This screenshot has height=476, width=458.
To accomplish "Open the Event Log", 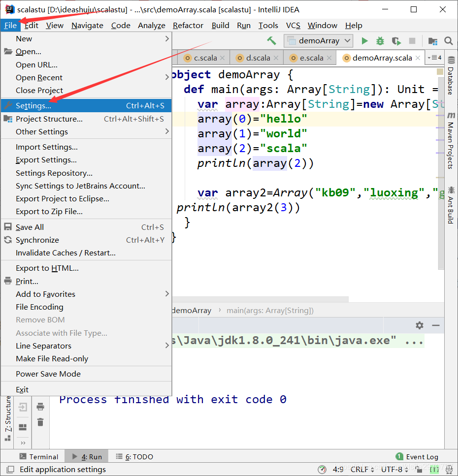I will [417, 457].
